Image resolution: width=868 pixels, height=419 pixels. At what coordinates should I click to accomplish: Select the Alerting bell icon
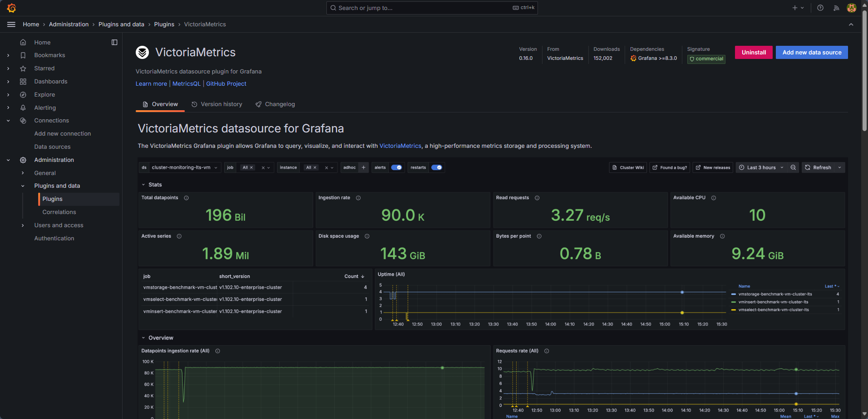point(23,107)
